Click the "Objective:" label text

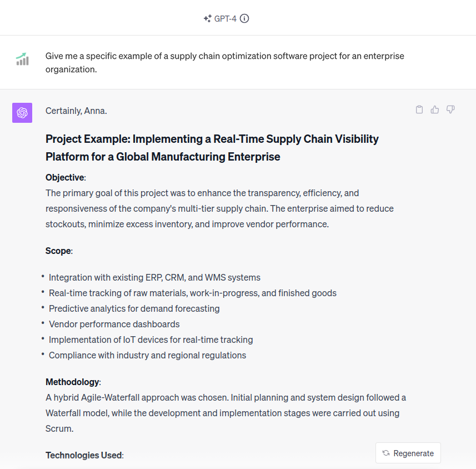[x=61, y=177]
